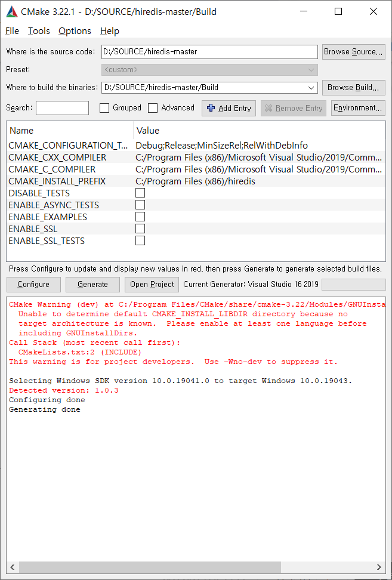Close the CMake window
This screenshot has height=580, width=392.
tap(374, 12)
